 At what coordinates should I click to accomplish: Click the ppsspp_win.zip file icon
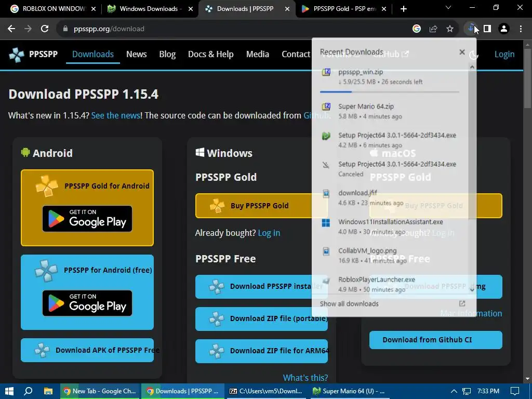tap(326, 72)
